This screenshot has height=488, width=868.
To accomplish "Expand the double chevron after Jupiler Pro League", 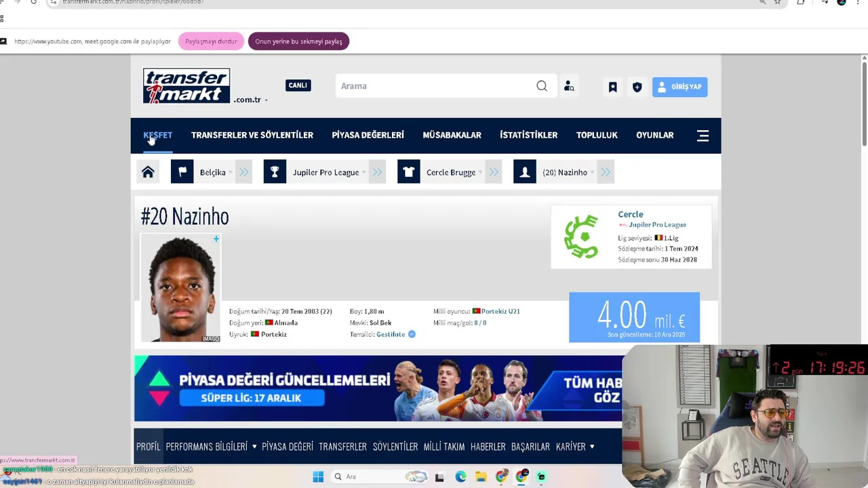I will click(378, 172).
